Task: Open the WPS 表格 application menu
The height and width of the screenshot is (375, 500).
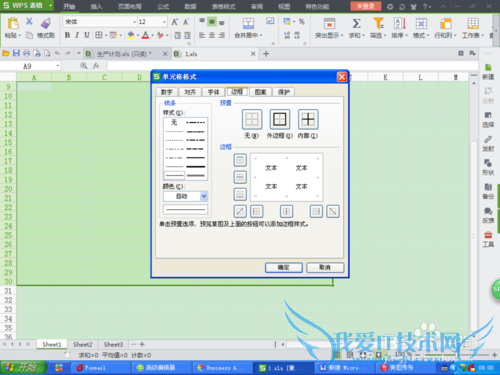Action: (27, 6)
